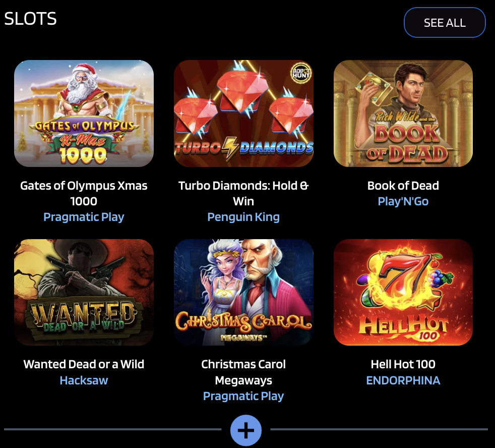Click the SLOTS section heading
Image resolution: width=495 pixels, height=448 pixels.
[x=31, y=19]
